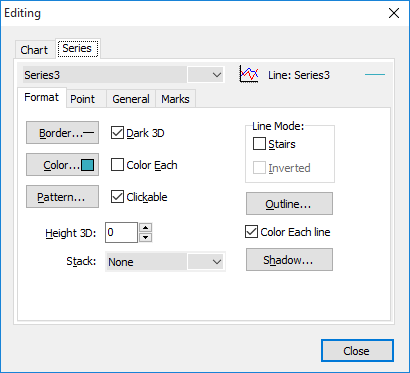Switch to the Chart tab
The height and width of the screenshot is (373, 410).
tap(34, 50)
